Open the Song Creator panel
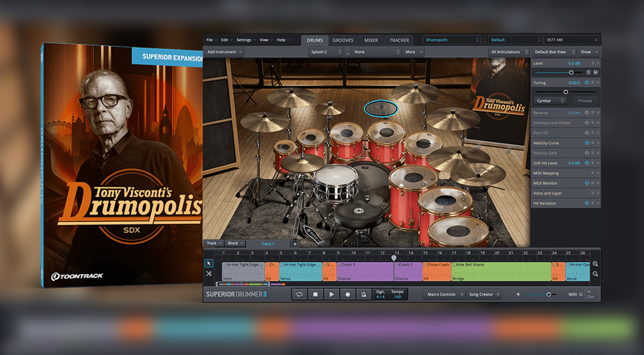 point(483,294)
